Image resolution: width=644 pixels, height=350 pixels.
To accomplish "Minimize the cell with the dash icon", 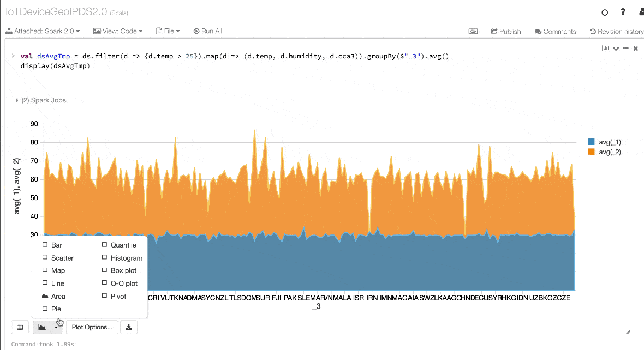I will (x=625, y=49).
